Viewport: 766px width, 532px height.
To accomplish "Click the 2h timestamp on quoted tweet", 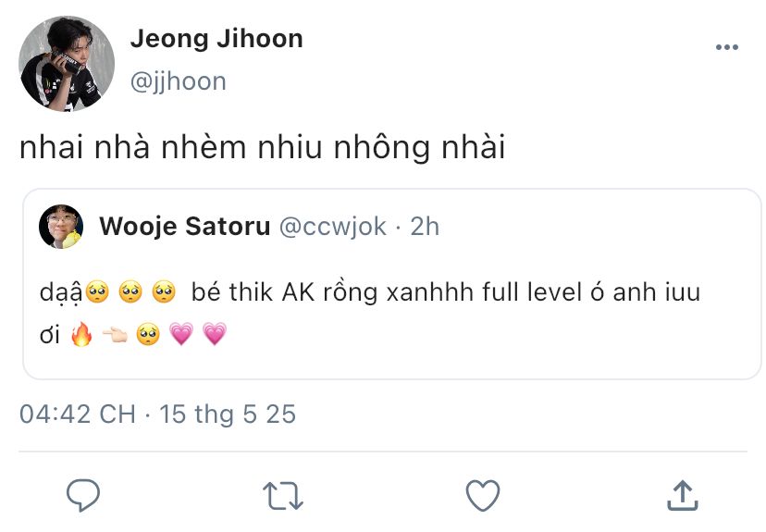I will point(425,226).
